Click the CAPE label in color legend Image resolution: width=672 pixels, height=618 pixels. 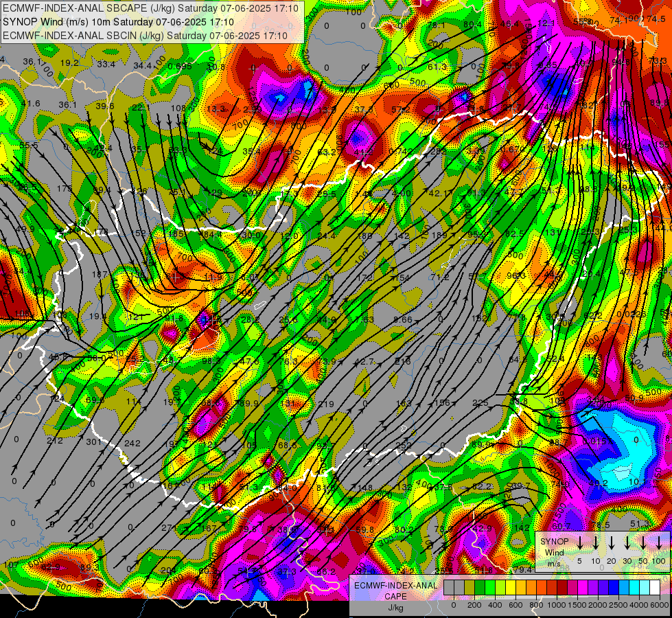(x=395, y=597)
